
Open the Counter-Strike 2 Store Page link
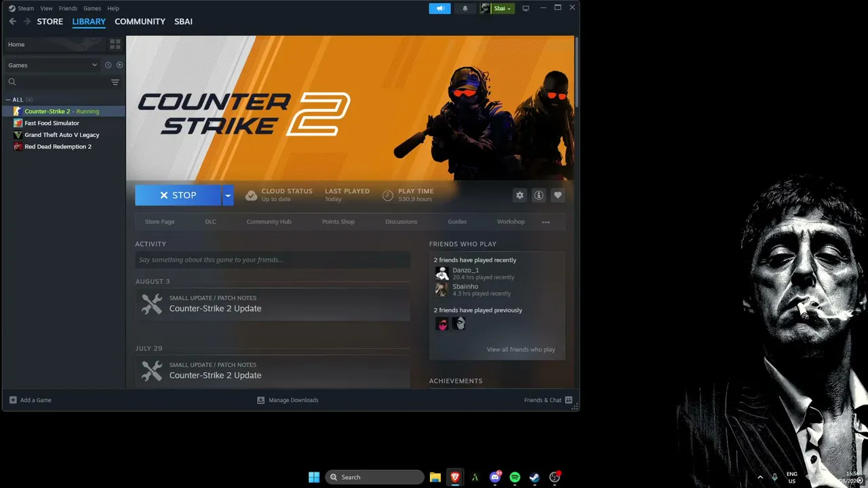pyautogui.click(x=159, y=222)
